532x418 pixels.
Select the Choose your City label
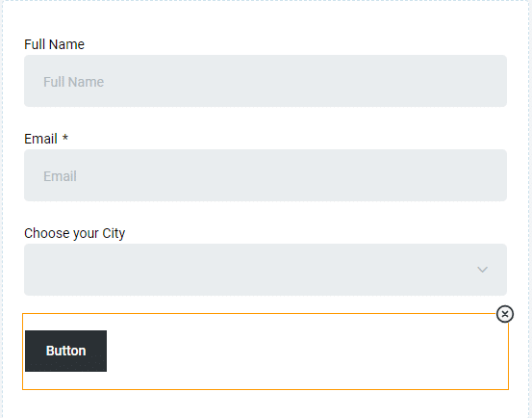point(75,234)
